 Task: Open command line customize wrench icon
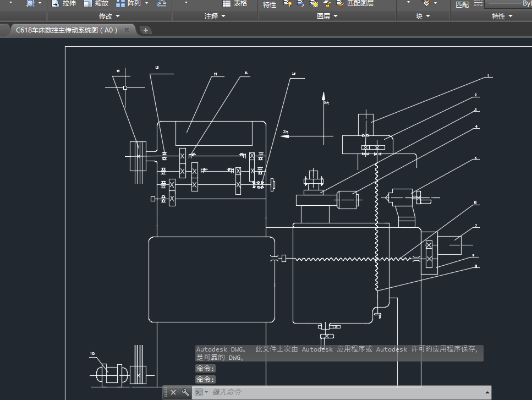[x=185, y=392]
